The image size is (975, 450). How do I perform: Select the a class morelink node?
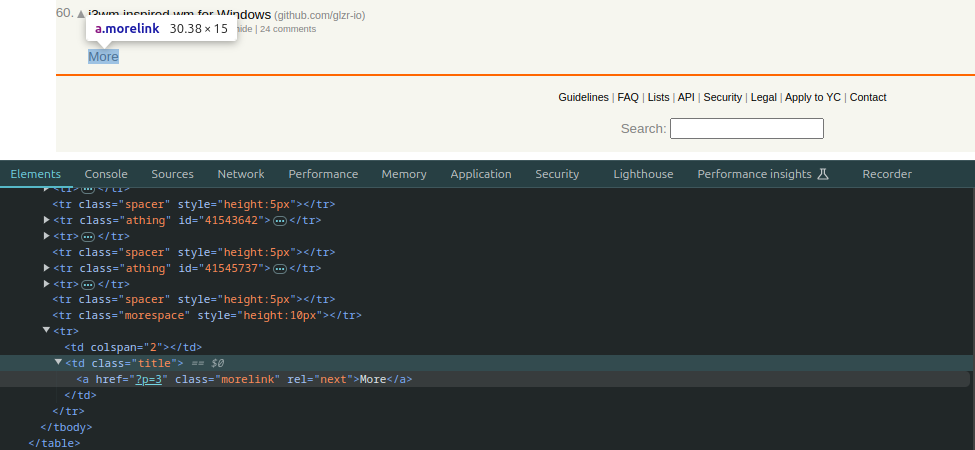(244, 379)
